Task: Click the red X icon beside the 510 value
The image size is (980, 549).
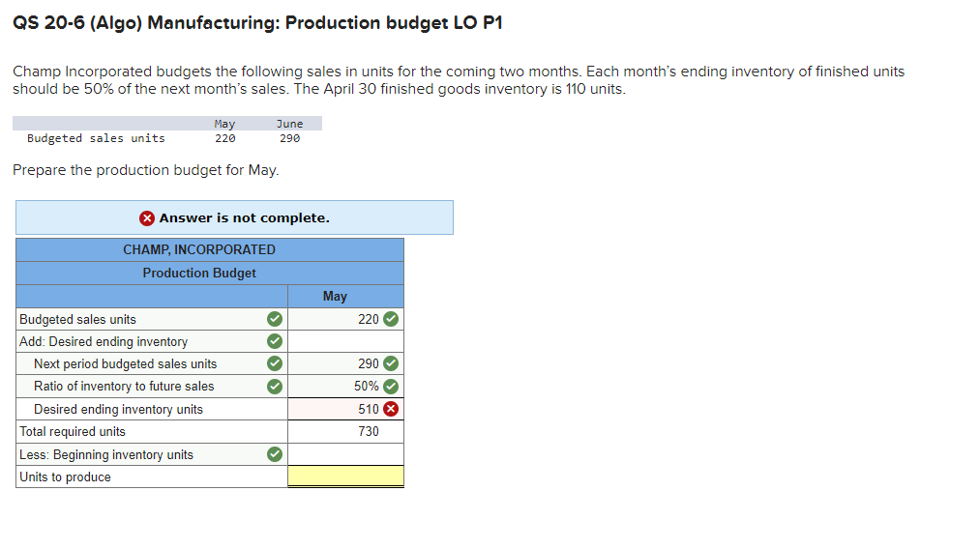Action: [391, 409]
